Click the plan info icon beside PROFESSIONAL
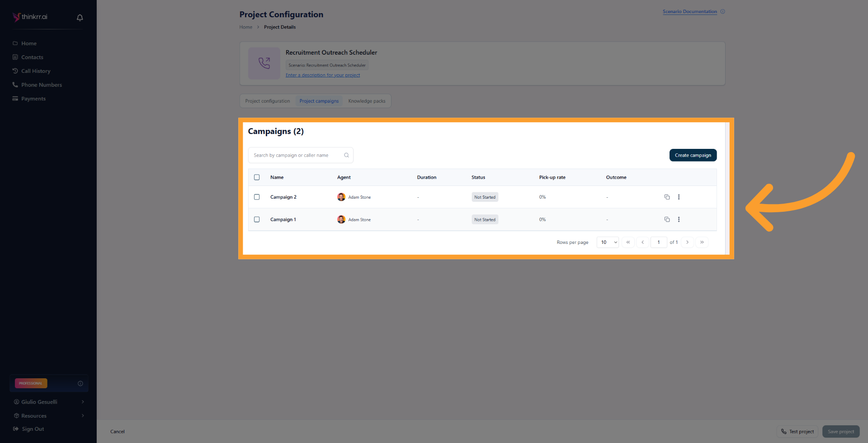 (x=80, y=383)
